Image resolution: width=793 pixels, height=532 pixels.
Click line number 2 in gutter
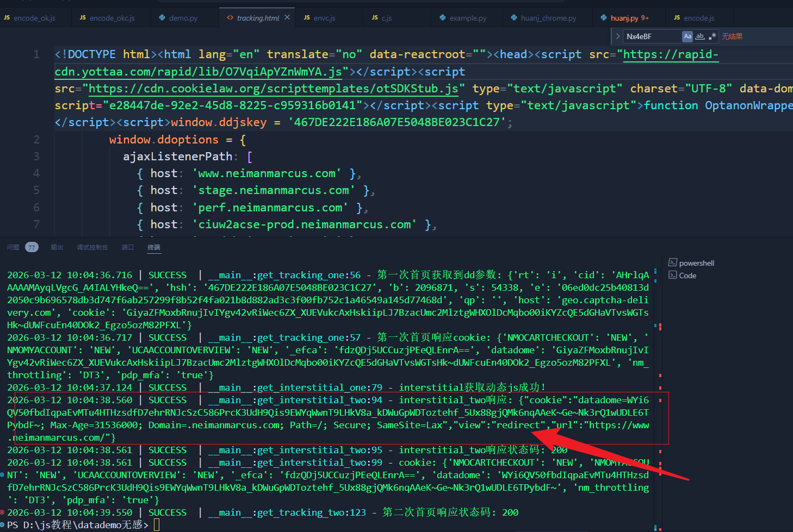tap(36, 139)
